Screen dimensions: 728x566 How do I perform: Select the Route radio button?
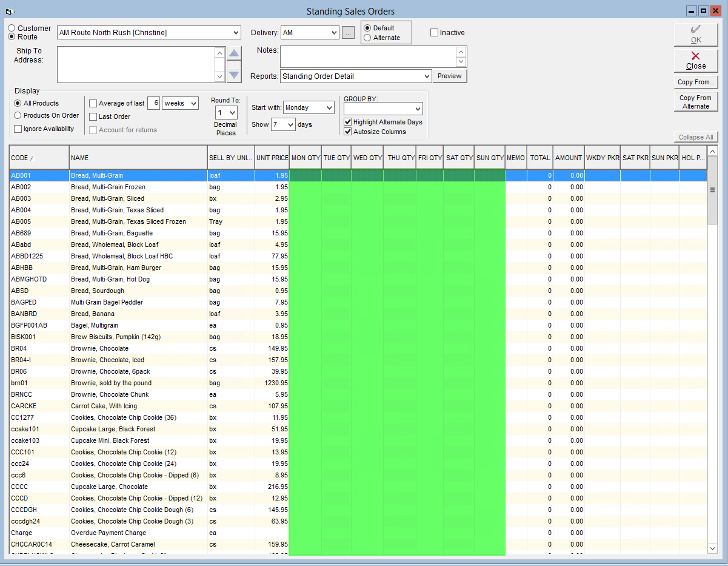12,37
